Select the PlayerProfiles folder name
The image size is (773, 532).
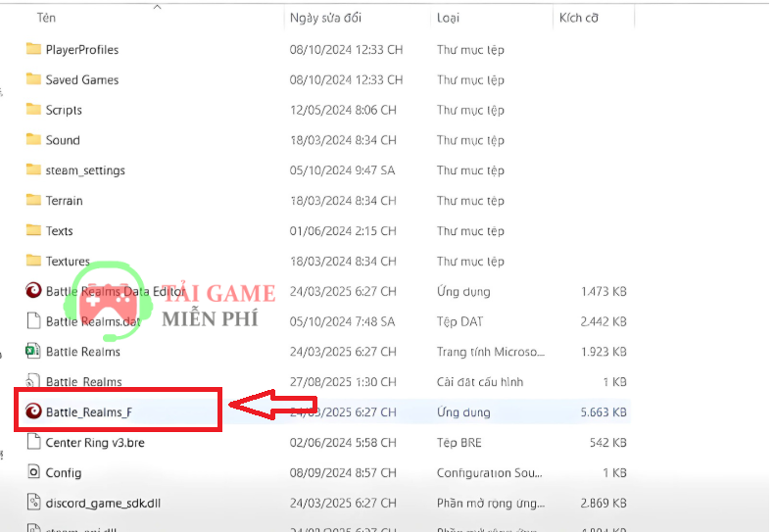[82, 50]
